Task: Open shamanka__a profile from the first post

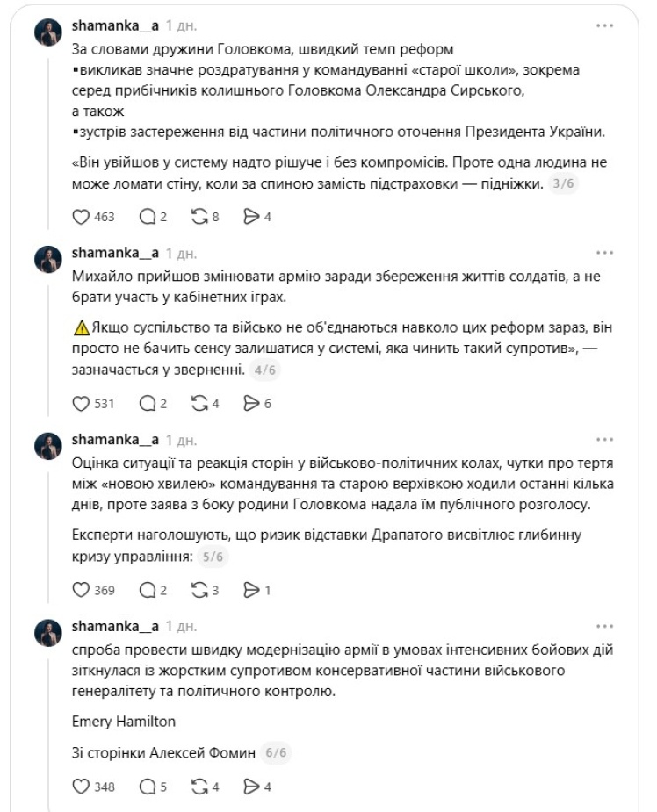Action: [x=115, y=25]
